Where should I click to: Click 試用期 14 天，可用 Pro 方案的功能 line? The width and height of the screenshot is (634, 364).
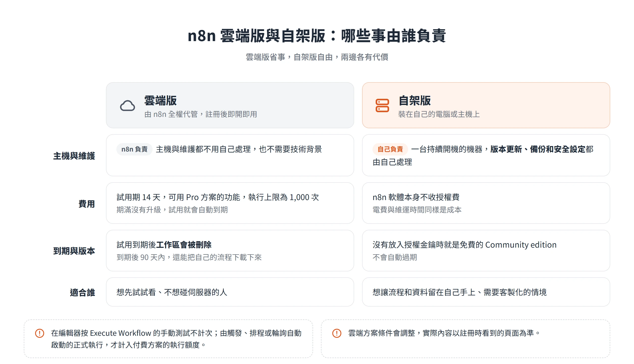point(217,197)
